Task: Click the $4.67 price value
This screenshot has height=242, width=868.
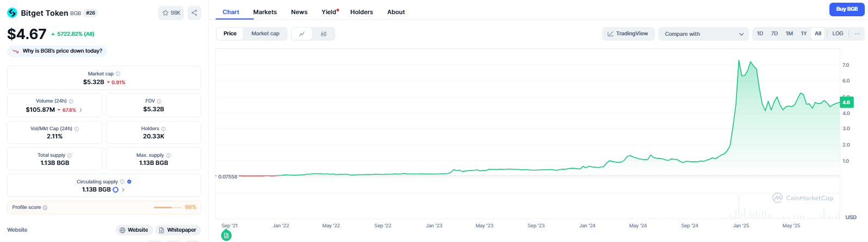Action: pyautogui.click(x=27, y=34)
